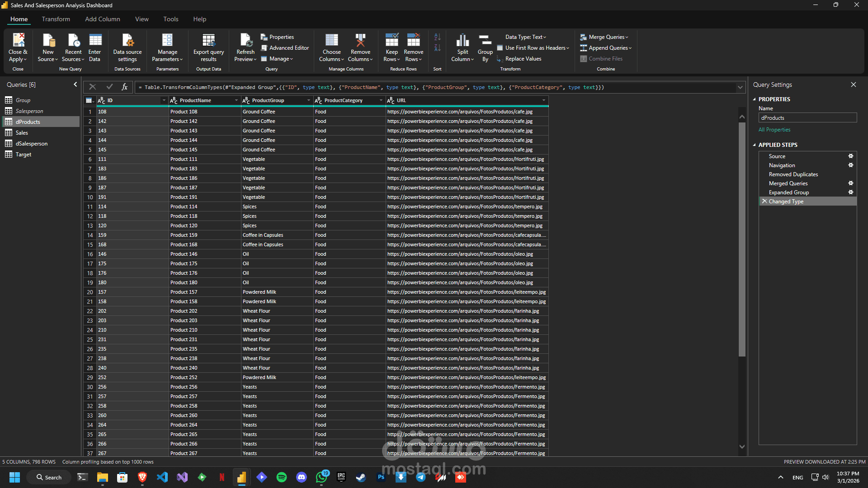This screenshot has height=488, width=868.
Task: Click the Refresh Preview icon
Action: click(x=245, y=40)
